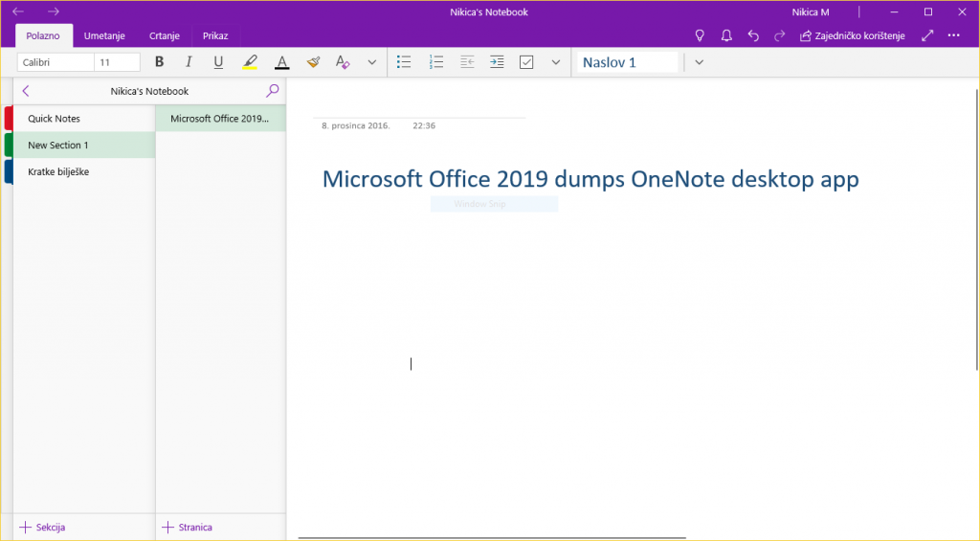
Task: Open the Naslov 1 style box
Action: coord(627,62)
